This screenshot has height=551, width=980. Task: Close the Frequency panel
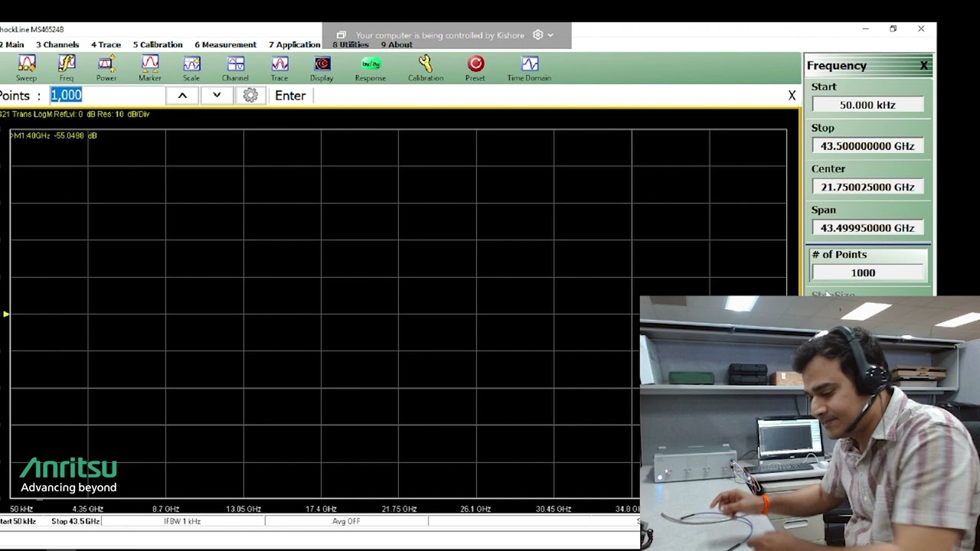pos(924,66)
